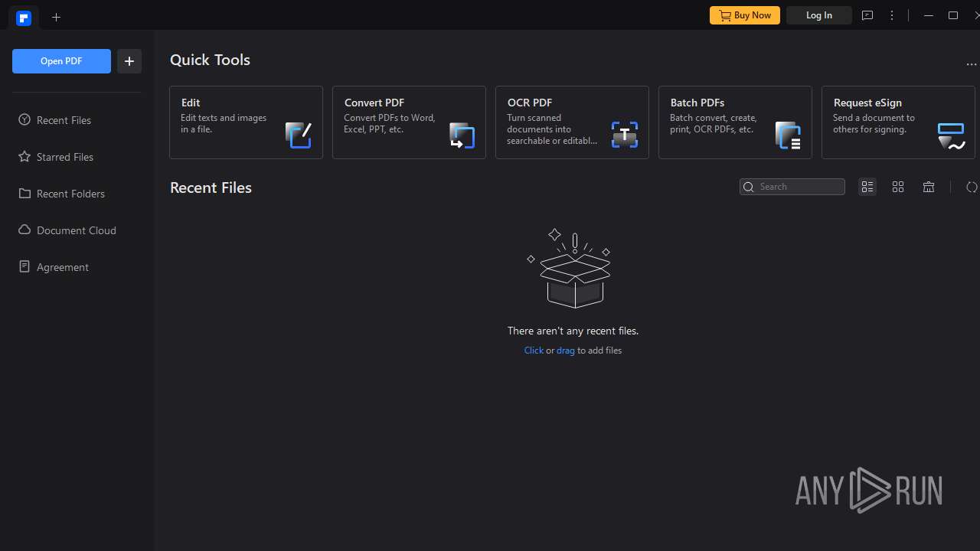Viewport: 980px width, 551px height.
Task: Click the search magnifier icon
Action: pos(749,187)
